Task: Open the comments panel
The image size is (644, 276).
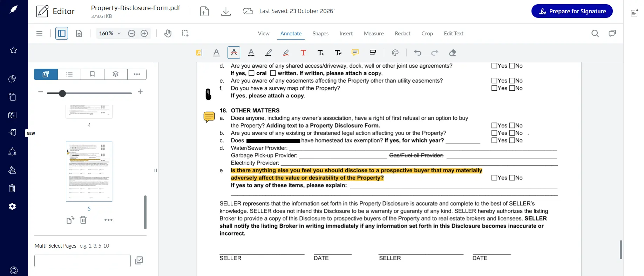Action: 612,33
